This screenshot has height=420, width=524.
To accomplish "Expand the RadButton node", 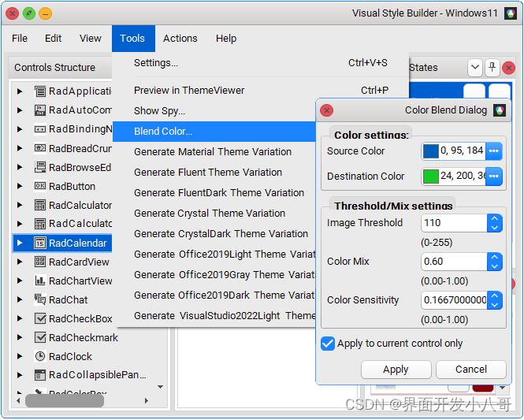I will tap(20, 186).
